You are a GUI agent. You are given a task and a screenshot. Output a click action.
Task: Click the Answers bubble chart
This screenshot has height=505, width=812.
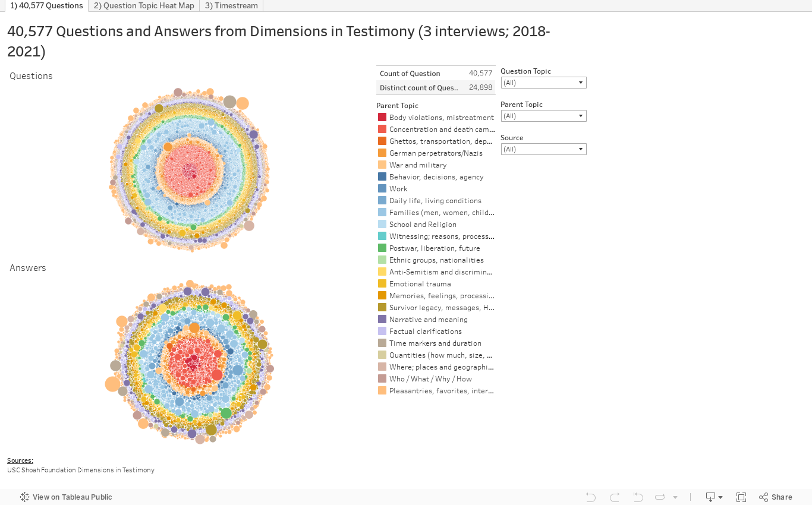pos(189,361)
